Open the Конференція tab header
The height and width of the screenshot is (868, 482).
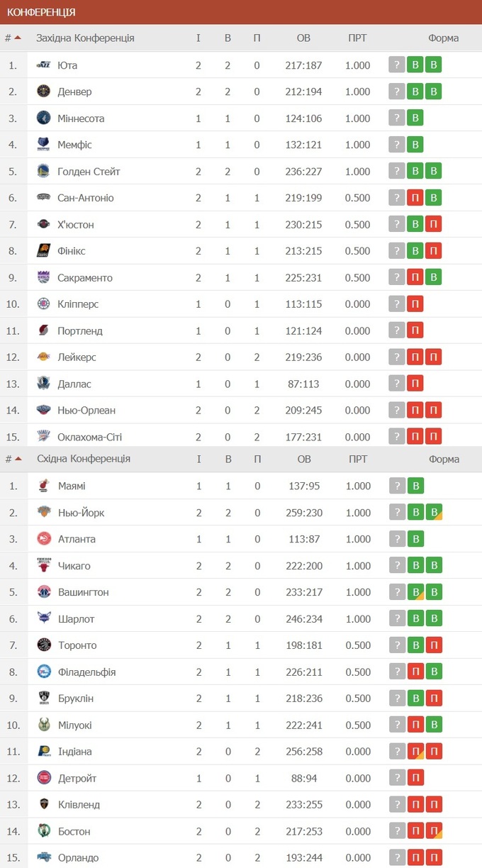tap(41, 12)
